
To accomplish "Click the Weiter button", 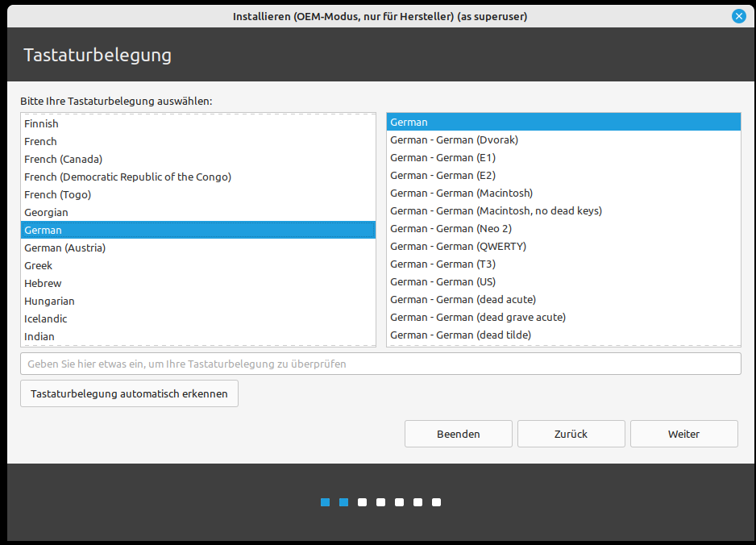I will point(683,434).
